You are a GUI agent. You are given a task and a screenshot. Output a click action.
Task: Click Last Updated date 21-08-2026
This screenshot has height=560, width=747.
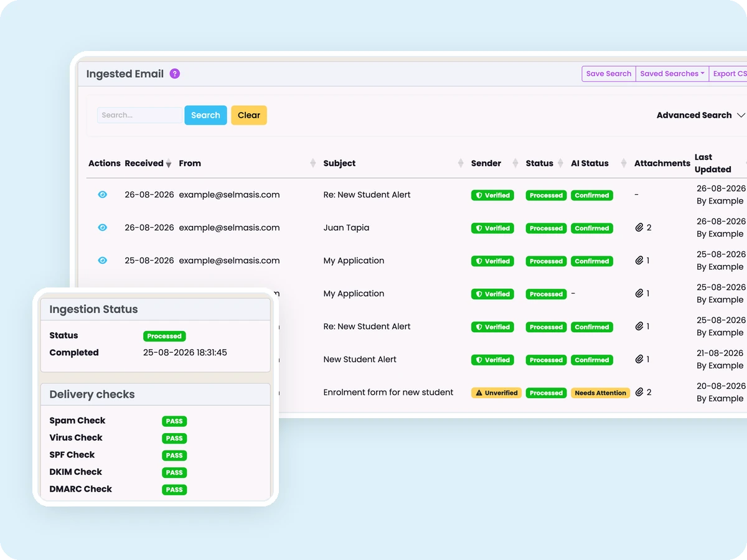pos(721,353)
